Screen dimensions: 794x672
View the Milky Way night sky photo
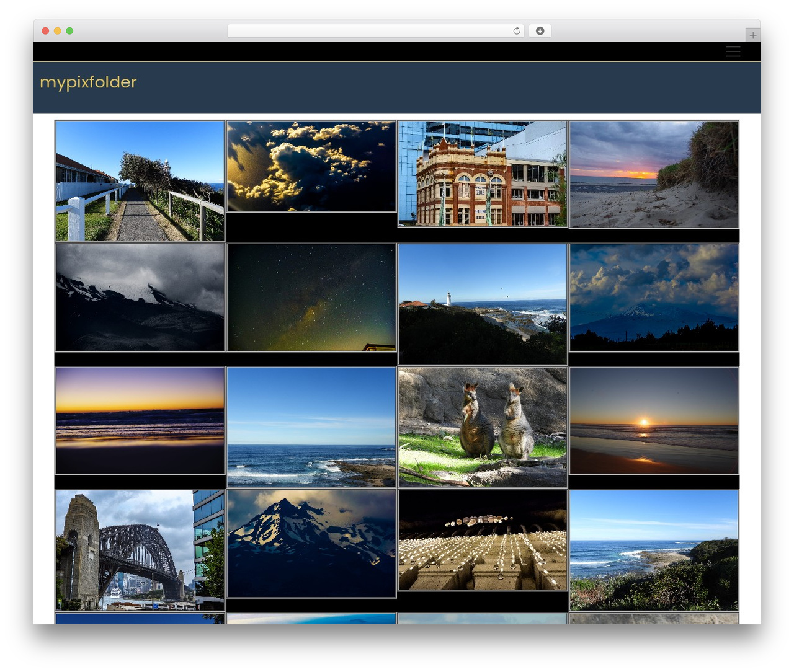click(311, 298)
